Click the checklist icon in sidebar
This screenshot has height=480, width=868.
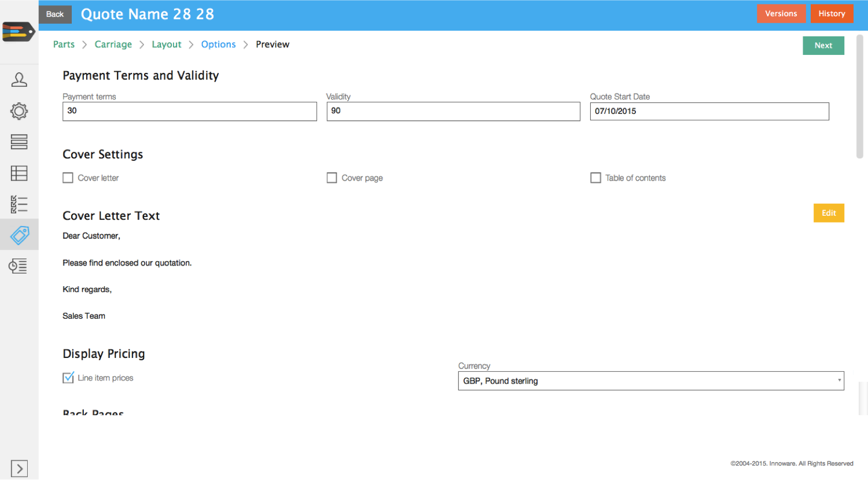[x=19, y=204]
